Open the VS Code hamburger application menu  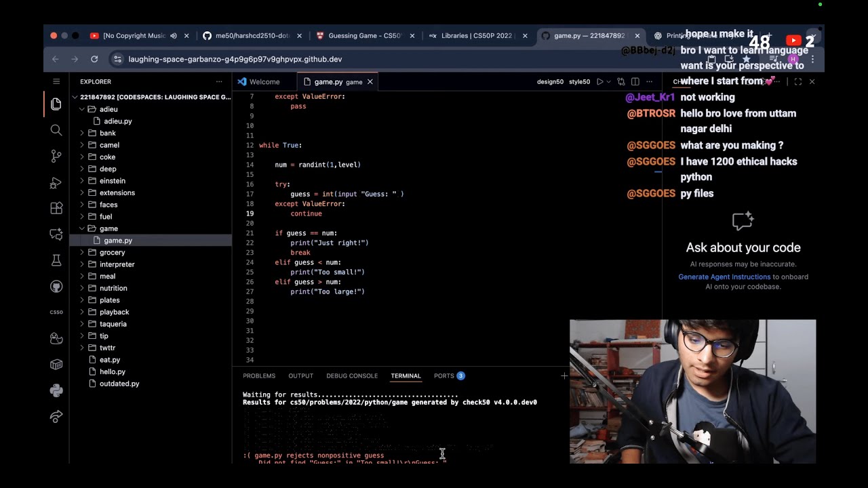56,81
